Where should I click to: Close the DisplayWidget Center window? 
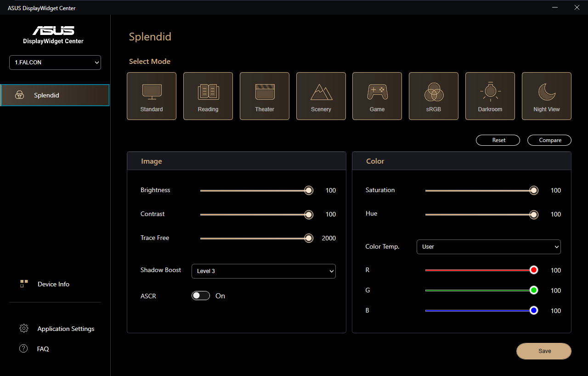pyautogui.click(x=577, y=7)
